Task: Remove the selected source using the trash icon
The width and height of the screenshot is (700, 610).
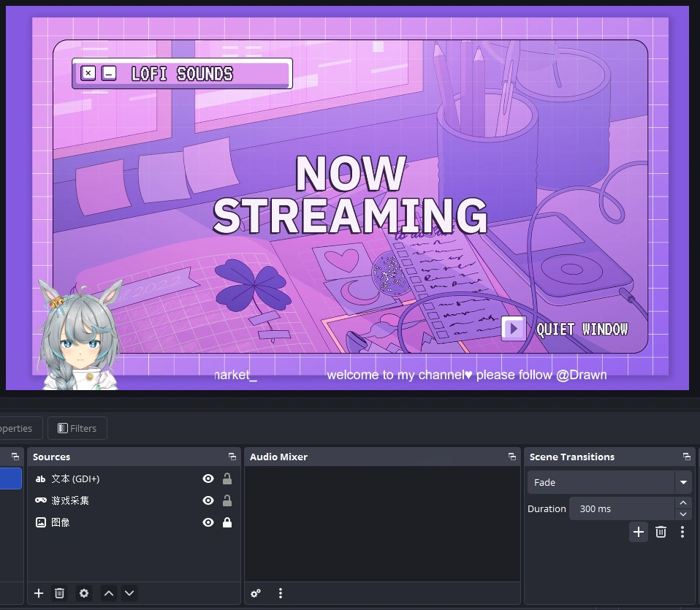Action: pyautogui.click(x=59, y=593)
